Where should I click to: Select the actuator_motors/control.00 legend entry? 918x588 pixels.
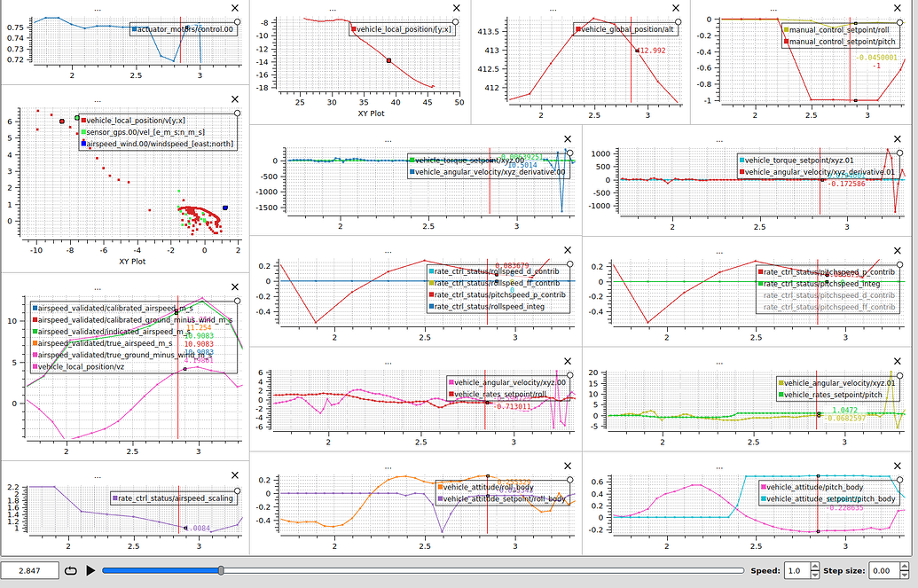click(x=183, y=29)
